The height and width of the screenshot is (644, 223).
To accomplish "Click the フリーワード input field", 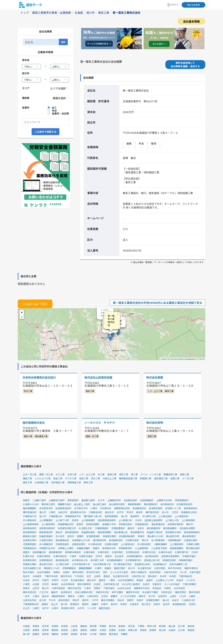I will tap(46, 122).
